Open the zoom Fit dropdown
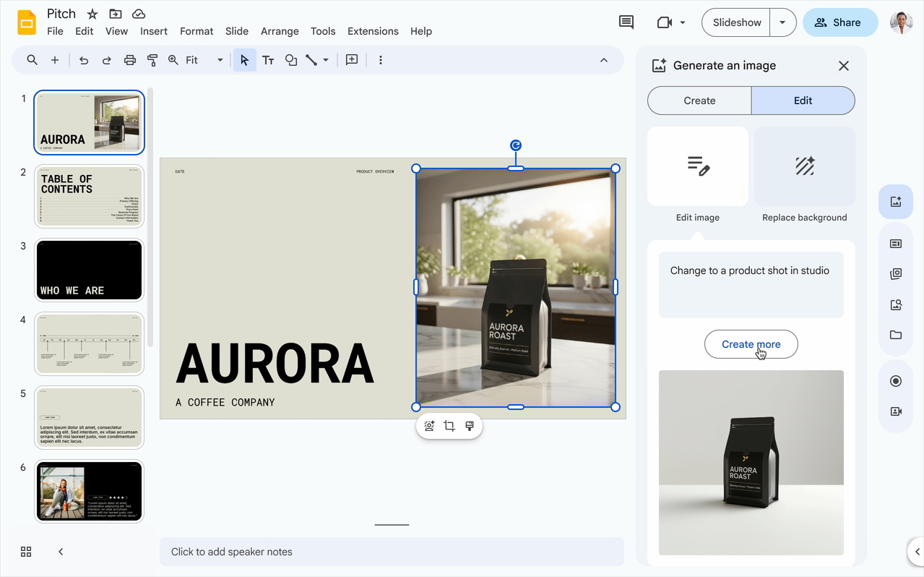 tap(204, 60)
